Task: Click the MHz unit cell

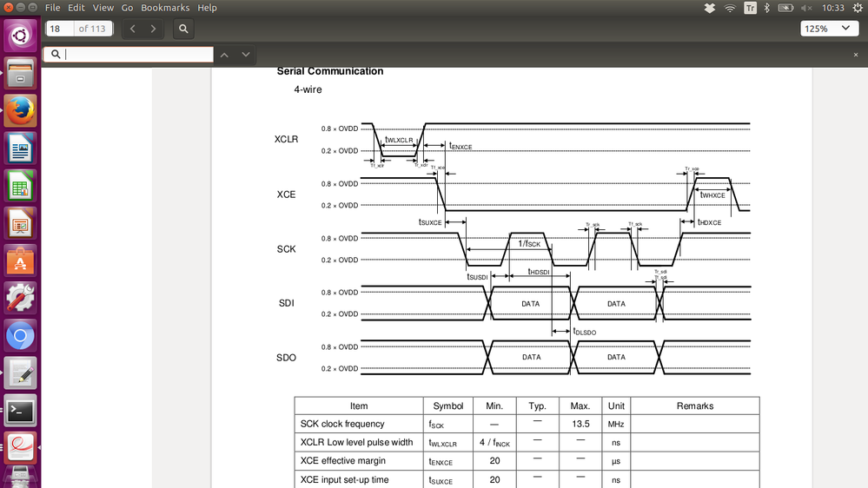Action: click(615, 425)
